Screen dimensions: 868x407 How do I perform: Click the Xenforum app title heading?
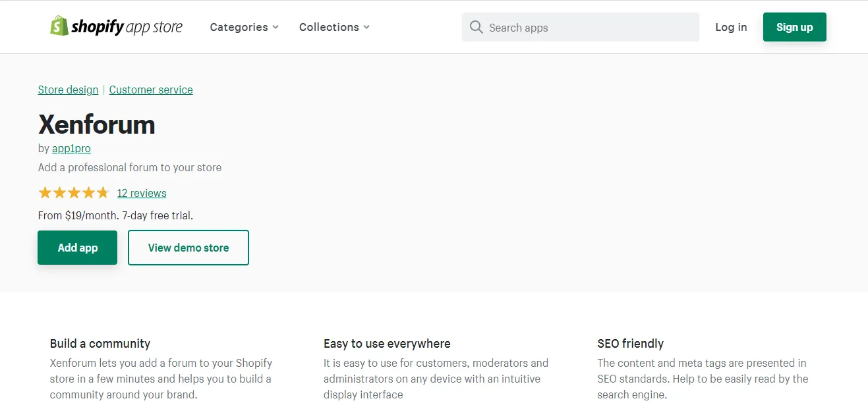96,124
